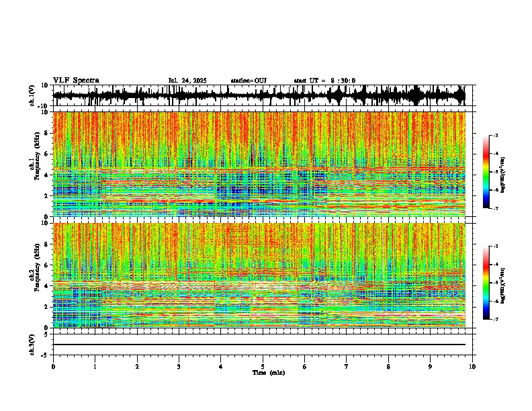Click inside the ch.2 spectrogram panel
Screen dimensions: 532x411
tap(259, 275)
